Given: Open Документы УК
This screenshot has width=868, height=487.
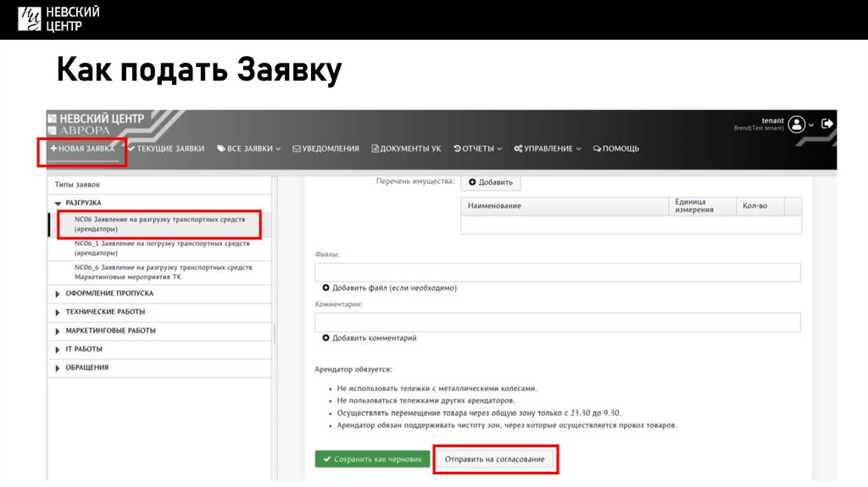Looking at the screenshot, I should 406,148.
